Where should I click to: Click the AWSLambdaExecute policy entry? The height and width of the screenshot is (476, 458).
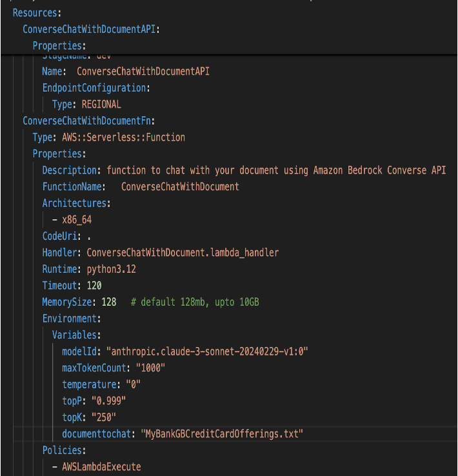click(x=101, y=466)
